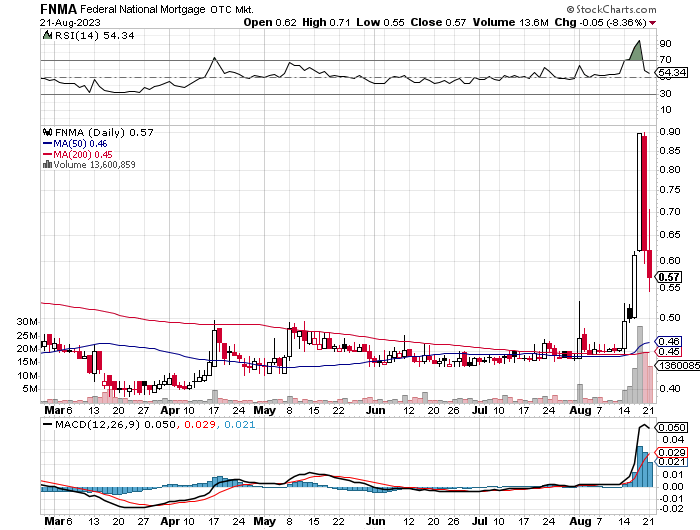700x530 pixels.
Task: Click the 70 level on RSI axis
Action: tap(665, 59)
